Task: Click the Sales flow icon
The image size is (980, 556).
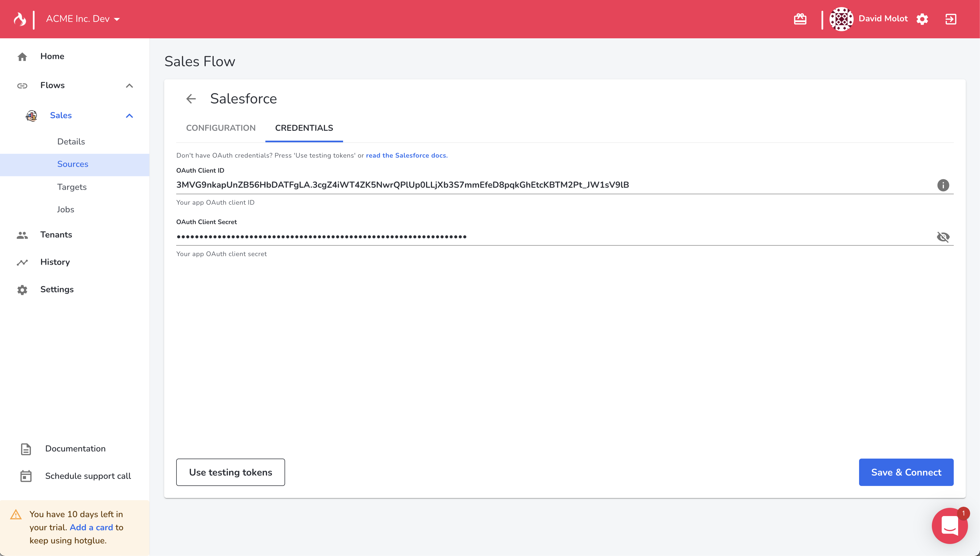Action: pyautogui.click(x=32, y=115)
